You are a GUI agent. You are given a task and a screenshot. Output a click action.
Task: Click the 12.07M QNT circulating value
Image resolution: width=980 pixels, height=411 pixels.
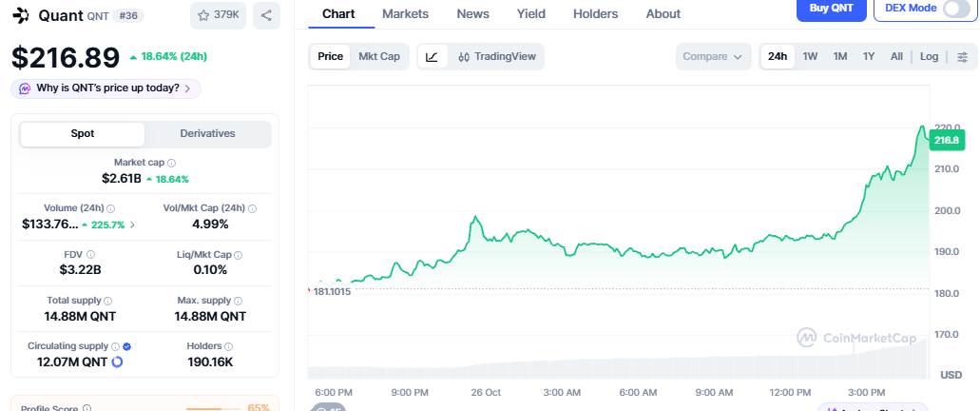pos(74,362)
